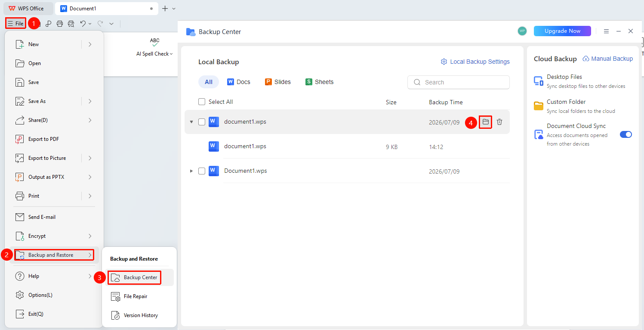The image size is (644, 330).
Task: Switch to the Sheets filter tab
Action: 319,82
